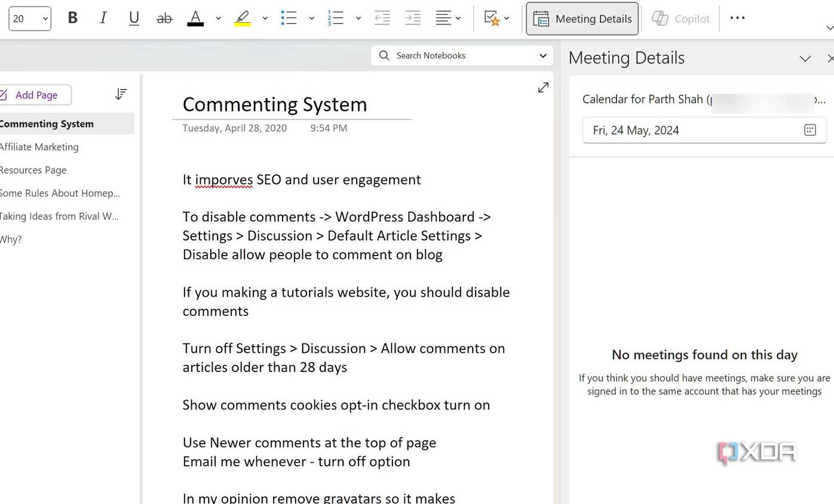The width and height of the screenshot is (834, 504).
Task: Open font color dropdown arrow
Action: [218, 19]
